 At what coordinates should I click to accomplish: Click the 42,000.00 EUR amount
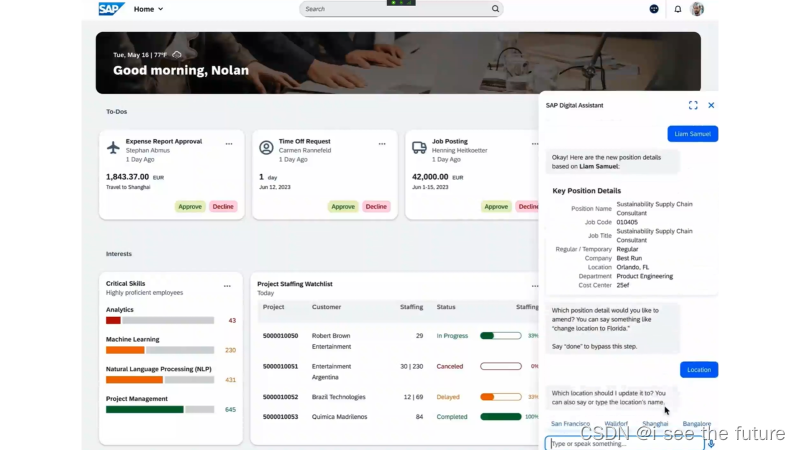point(437,177)
